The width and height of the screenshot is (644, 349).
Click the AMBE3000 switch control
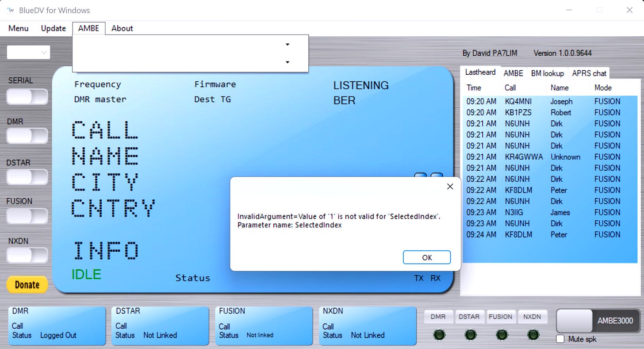[597, 321]
